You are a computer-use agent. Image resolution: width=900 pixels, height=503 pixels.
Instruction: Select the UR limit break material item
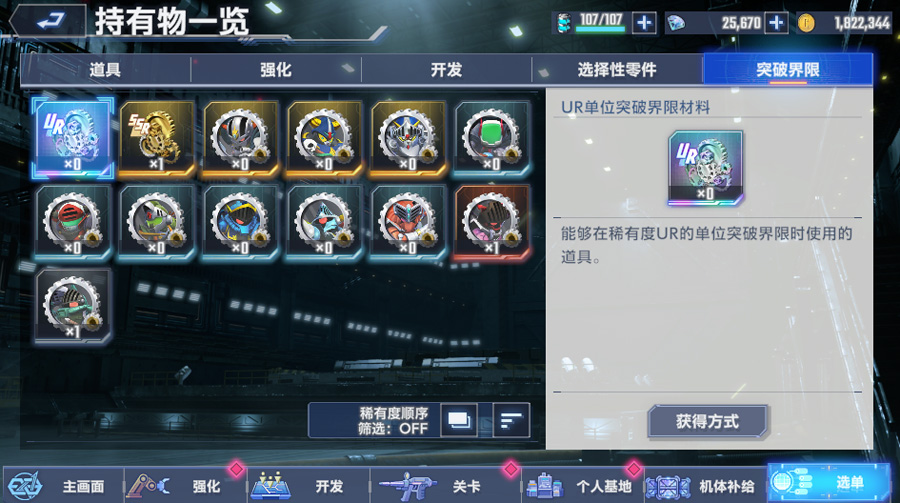click(x=72, y=138)
